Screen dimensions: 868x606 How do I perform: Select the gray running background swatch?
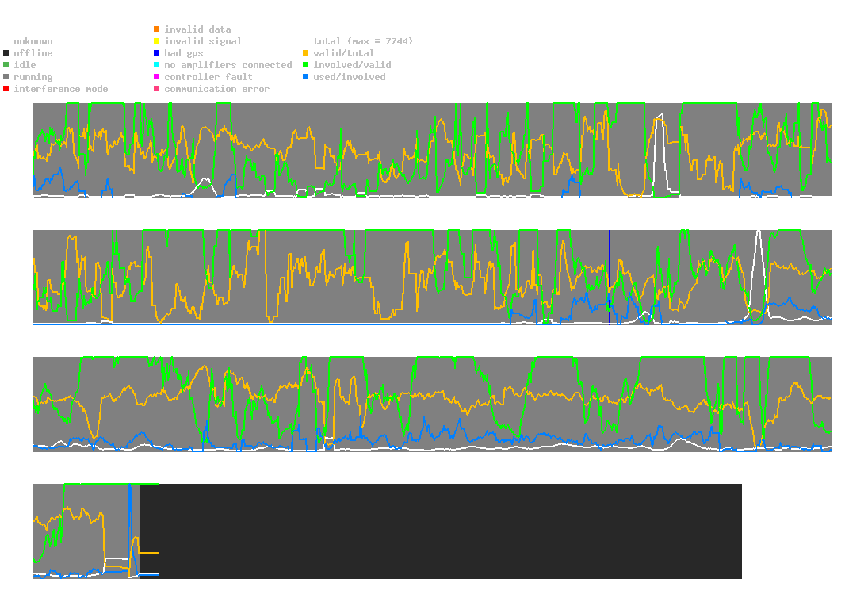(6, 77)
